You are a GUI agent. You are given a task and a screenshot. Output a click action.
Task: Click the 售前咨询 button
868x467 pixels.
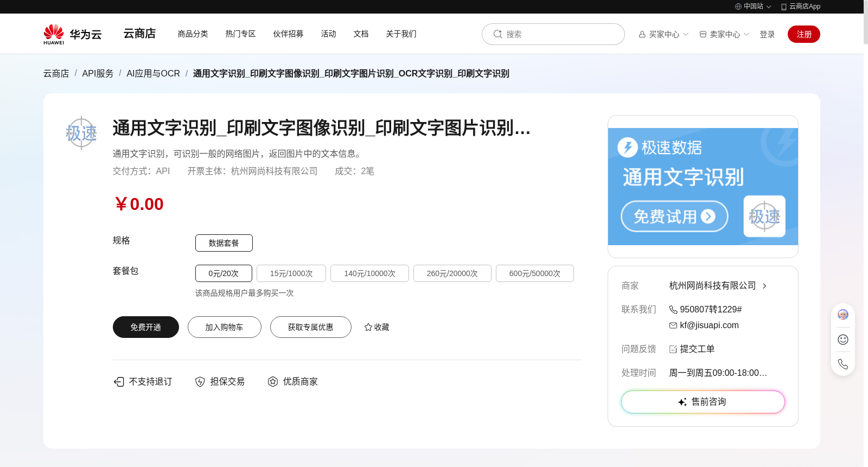click(x=703, y=402)
